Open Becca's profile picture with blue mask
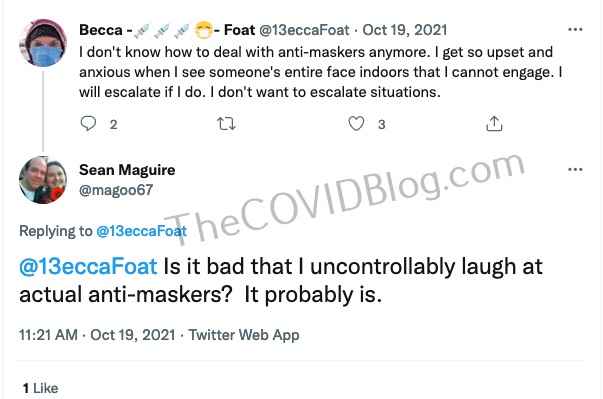Image resolution: width=603 pixels, height=399 pixels. tap(43, 43)
